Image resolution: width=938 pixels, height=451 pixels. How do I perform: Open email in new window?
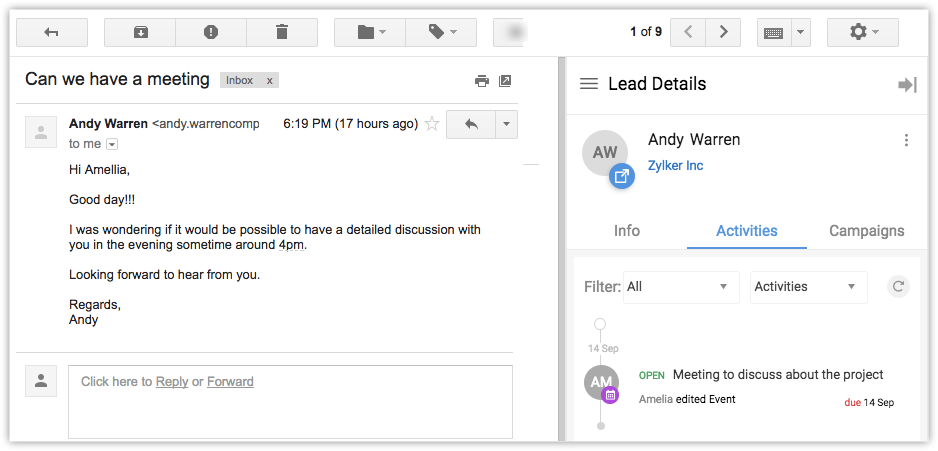(505, 81)
